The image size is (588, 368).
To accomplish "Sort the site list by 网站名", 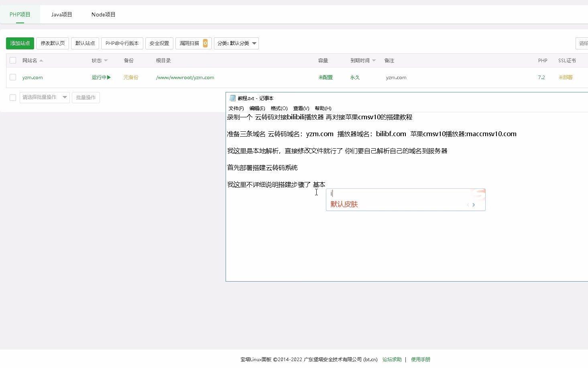I will click(33, 61).
